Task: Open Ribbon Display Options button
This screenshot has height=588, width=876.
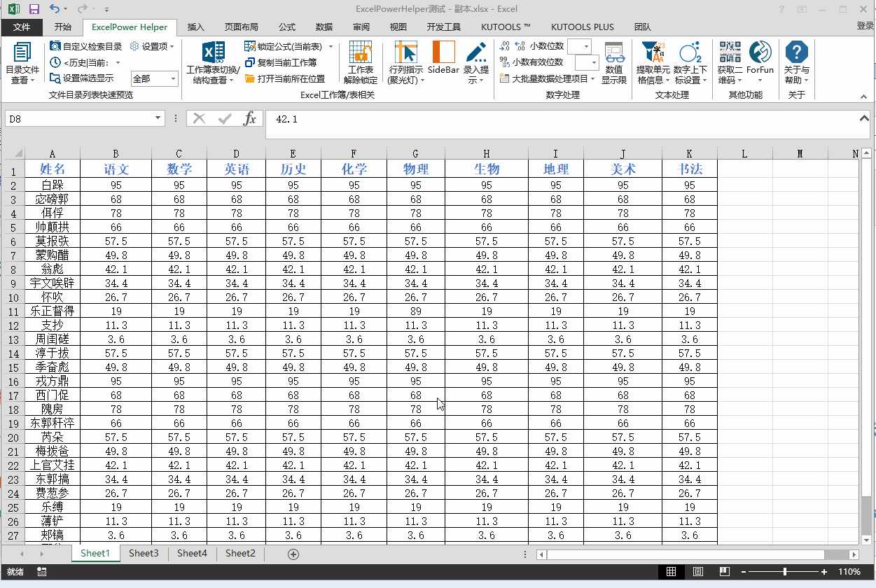Action: (x=802, y=9)
